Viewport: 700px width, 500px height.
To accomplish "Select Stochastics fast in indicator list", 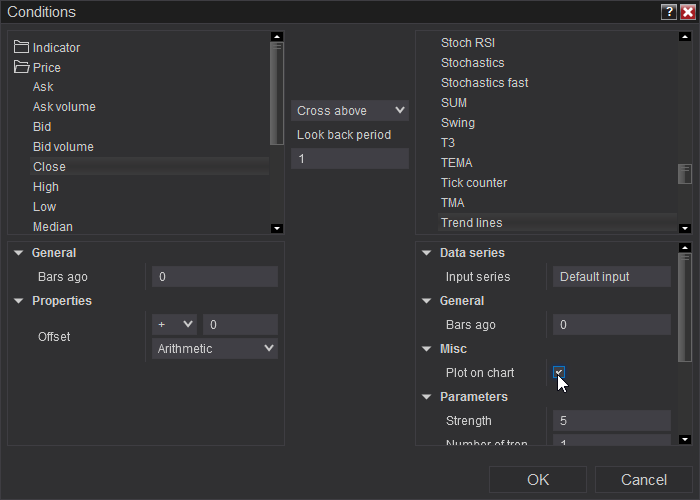I will click(485, 83).
